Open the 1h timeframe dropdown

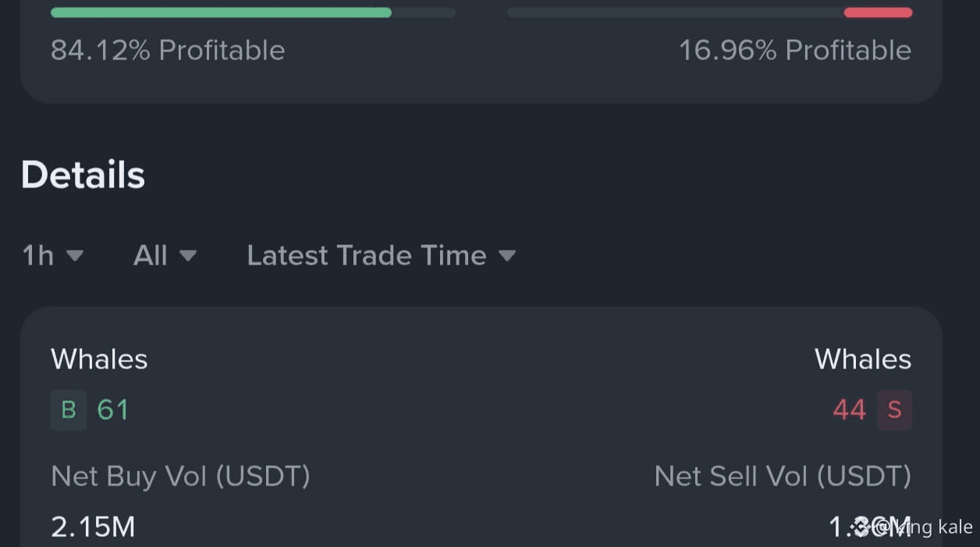pos(52,255)
